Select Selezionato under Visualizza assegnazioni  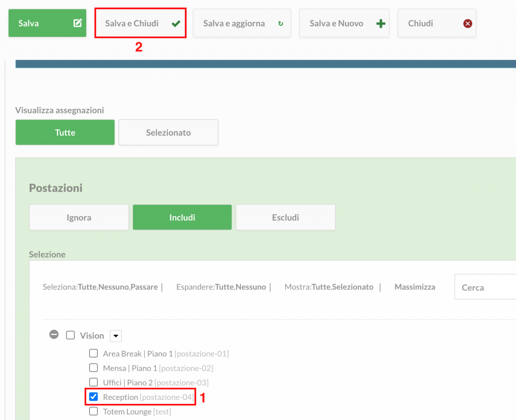tap(168, 132)
